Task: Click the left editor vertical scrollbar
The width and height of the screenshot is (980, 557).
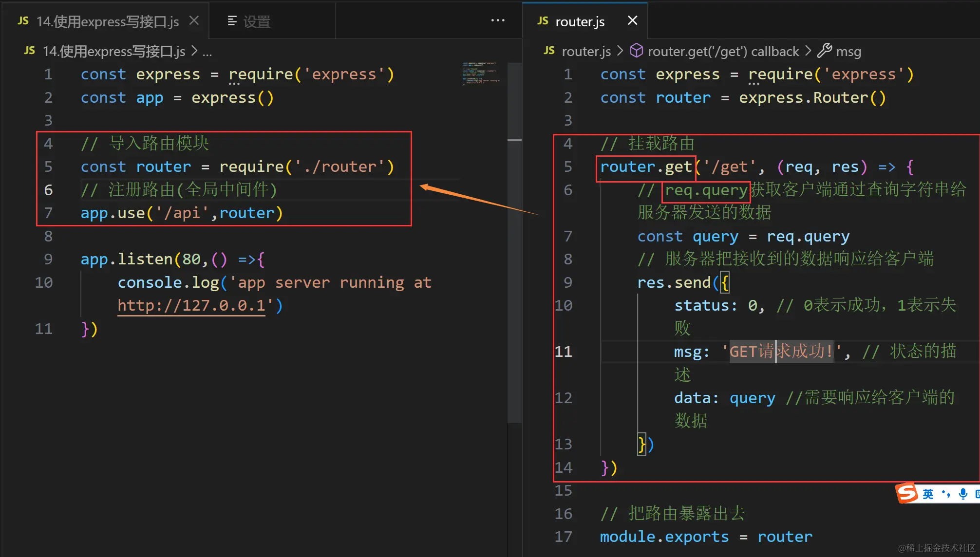Action: point(514,243)
